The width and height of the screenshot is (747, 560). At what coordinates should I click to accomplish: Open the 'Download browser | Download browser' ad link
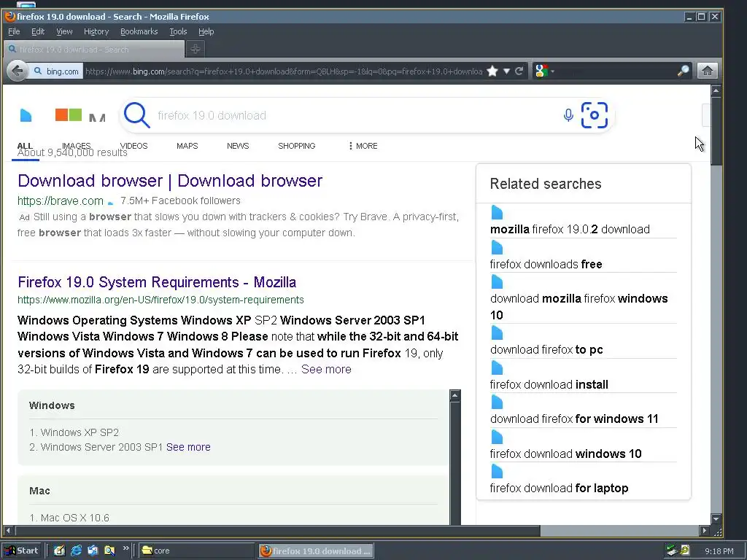170,181
